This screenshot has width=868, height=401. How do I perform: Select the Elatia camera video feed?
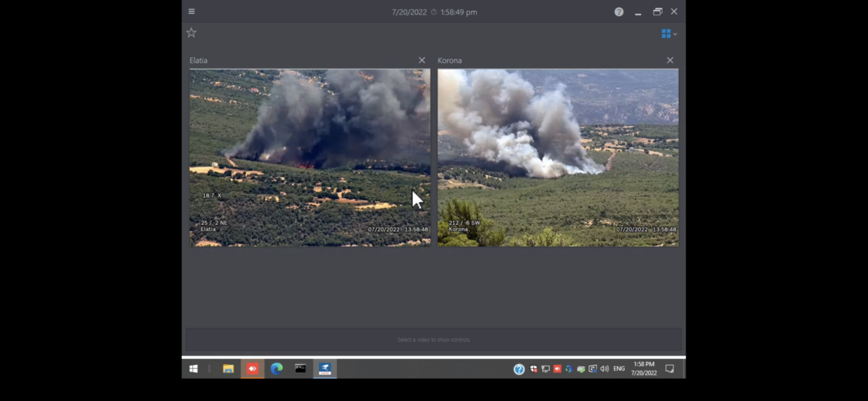310,157
